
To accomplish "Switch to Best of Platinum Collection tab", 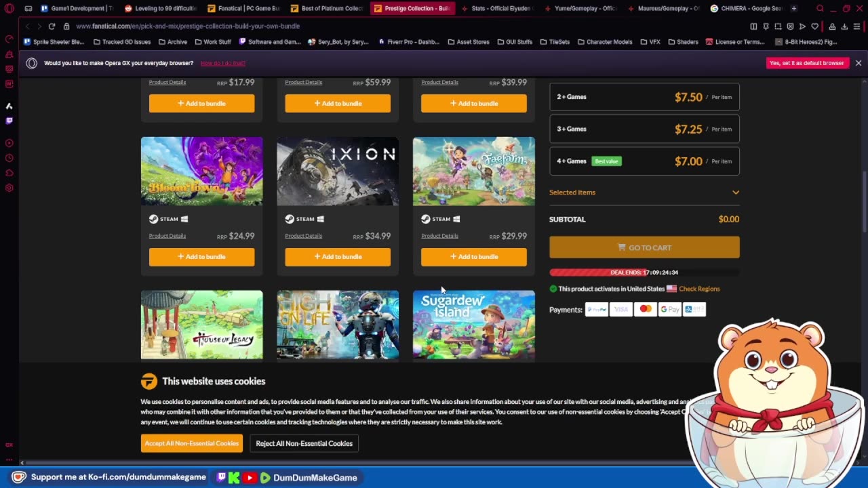I will 328,8.
